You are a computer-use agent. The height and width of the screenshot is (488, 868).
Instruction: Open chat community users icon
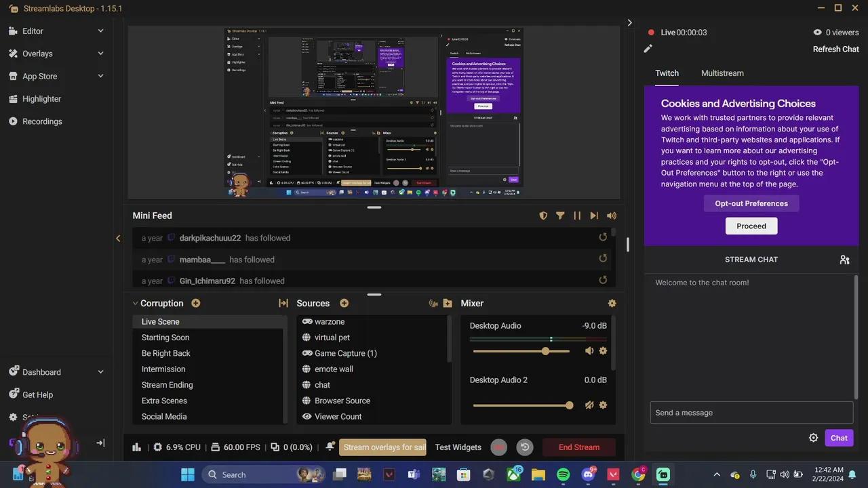coord(844,260)
